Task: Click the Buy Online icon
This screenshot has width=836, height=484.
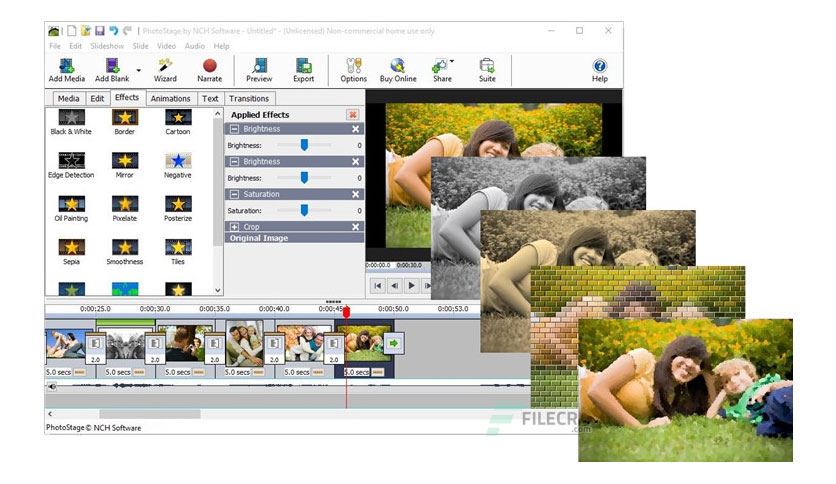Action: coord(398,70)
